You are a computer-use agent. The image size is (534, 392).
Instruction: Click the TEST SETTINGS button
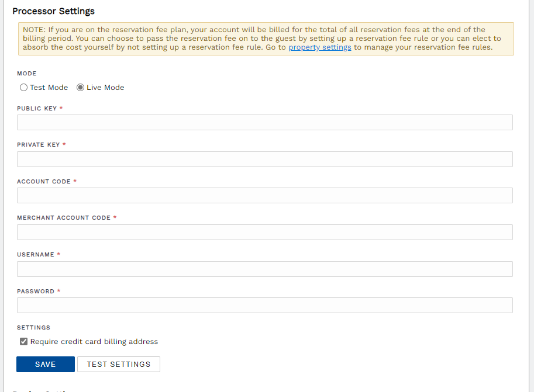118,364
